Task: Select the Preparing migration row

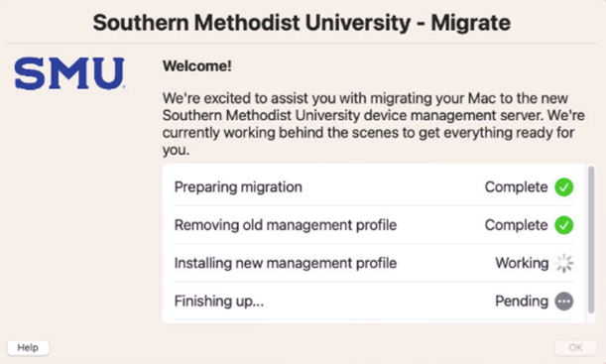Action: [374, 187]
